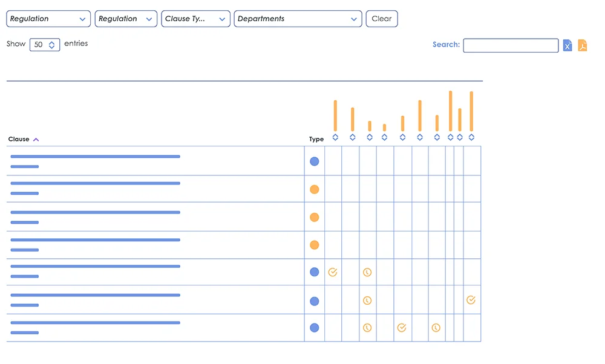Sort the table by the Clause column header
Image resolution: width=605 pixels, height=364 pixels.
pos(19,139)
